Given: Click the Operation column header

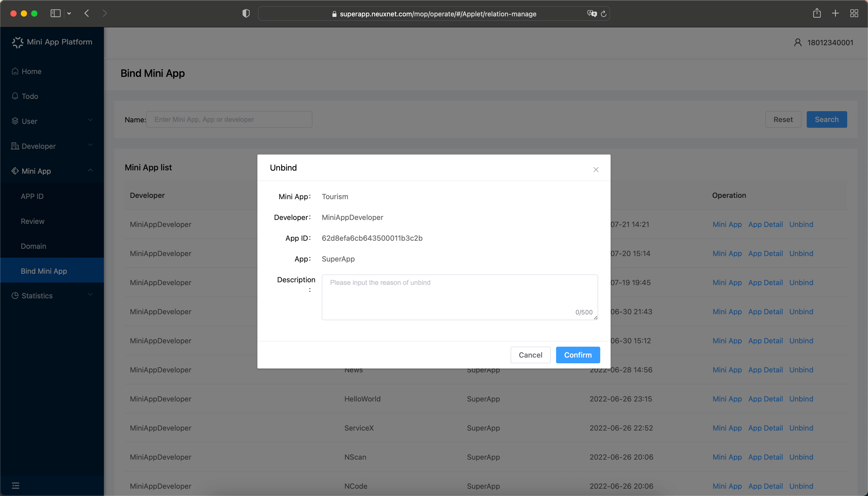Looking at the screenshot, I should pos(729,195).
